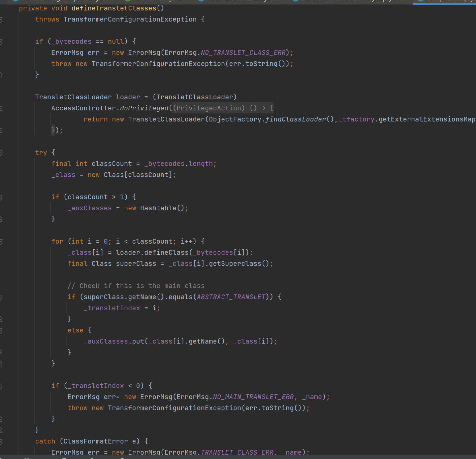476x459 pixels.
Task: Collapse the for loop fold marker
Action: [x=1, y=242]
